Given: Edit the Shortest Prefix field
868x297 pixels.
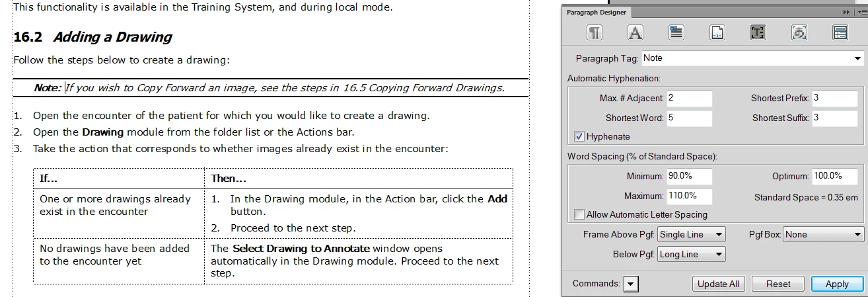Looking at the screenshot, I should (835, 99).
